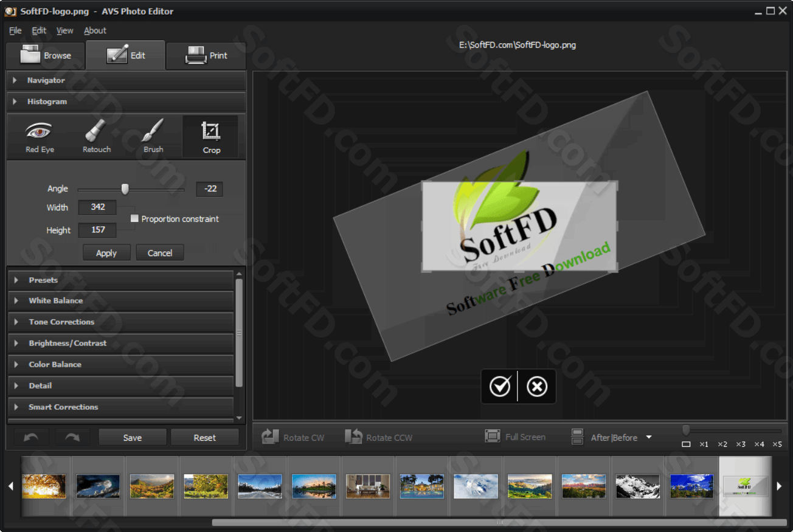Select the autumn tree thumbnail
Viewport: 793px width, 532px height.
coord(44,486)
